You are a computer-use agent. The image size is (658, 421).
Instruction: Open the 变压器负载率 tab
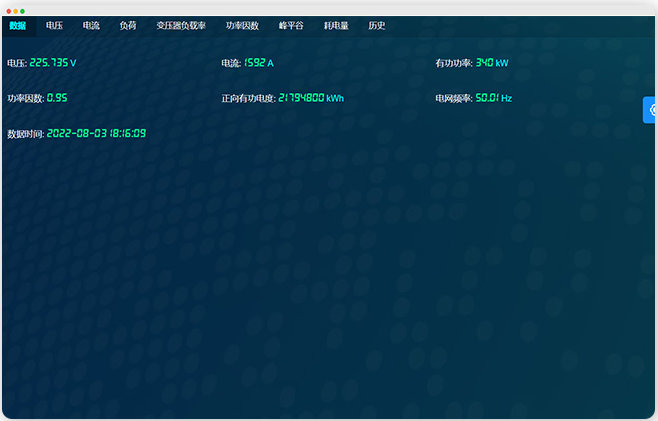(x=181, y=26)
